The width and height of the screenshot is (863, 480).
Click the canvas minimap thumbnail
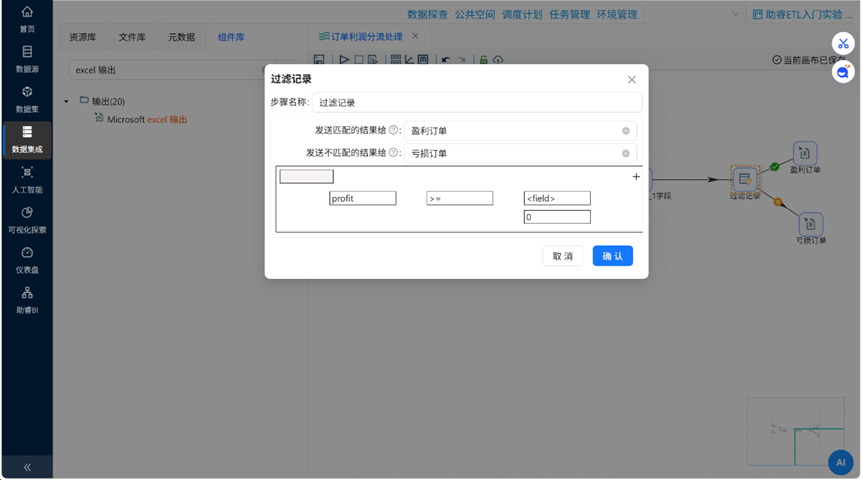point(795,431)
